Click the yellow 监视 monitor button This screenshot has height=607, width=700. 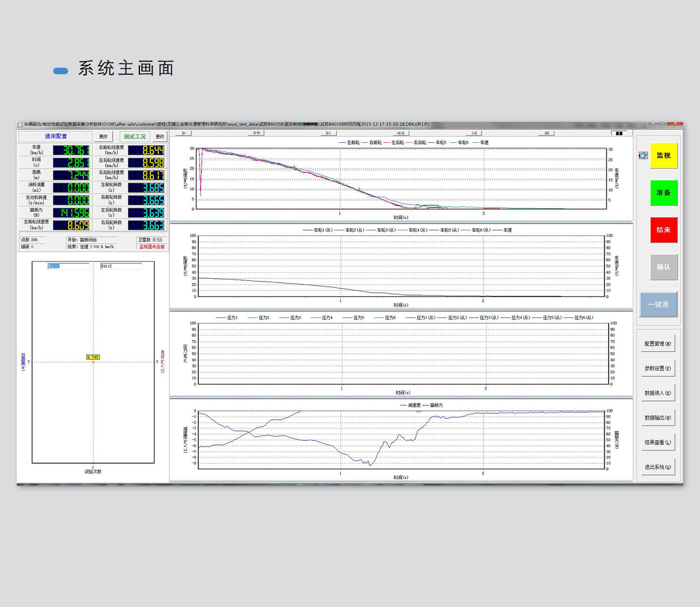point(664,155)
